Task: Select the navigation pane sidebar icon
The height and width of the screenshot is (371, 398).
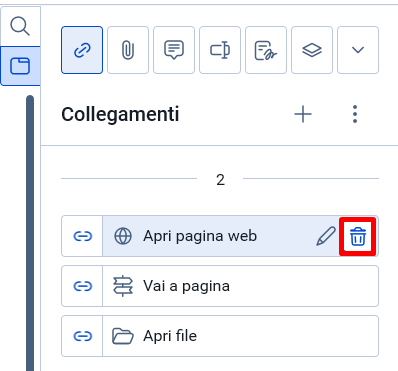Action: click(20, 66)
